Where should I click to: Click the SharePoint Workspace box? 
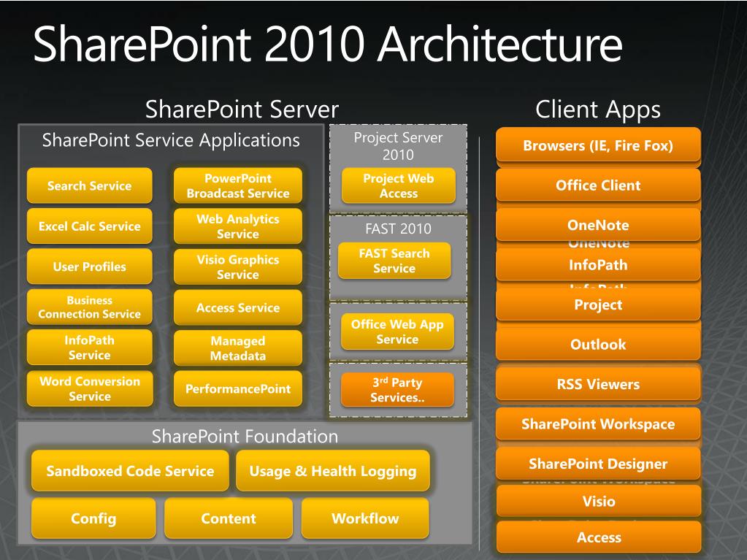point(598,423)
